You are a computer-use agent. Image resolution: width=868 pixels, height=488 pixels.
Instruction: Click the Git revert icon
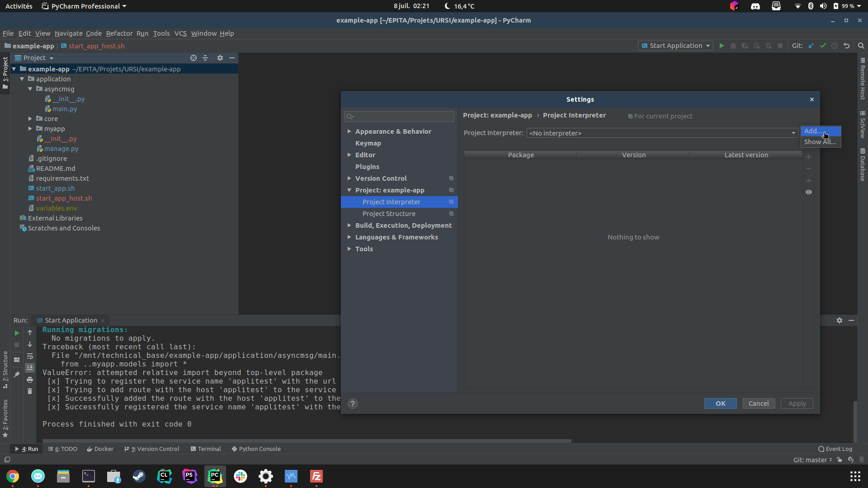tap(847, 46)
